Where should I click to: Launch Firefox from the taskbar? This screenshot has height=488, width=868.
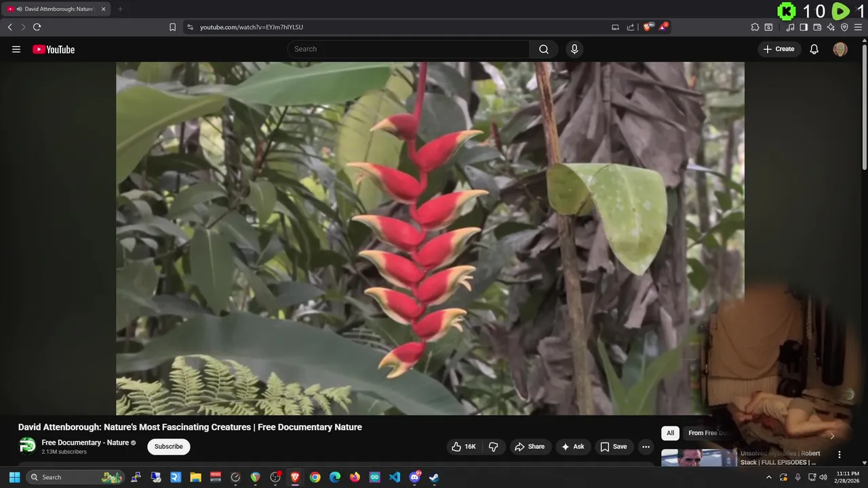pos(355,477)
